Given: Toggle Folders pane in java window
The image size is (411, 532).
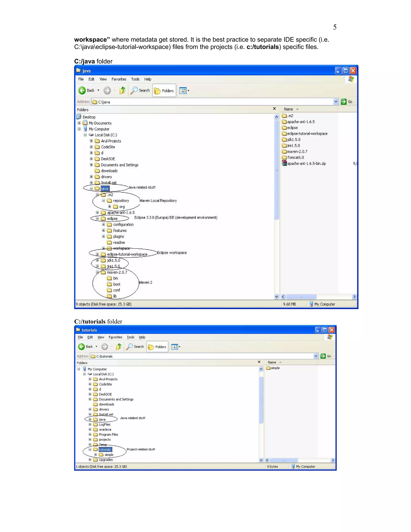Looking at the screenshot, I should (164, 91).
